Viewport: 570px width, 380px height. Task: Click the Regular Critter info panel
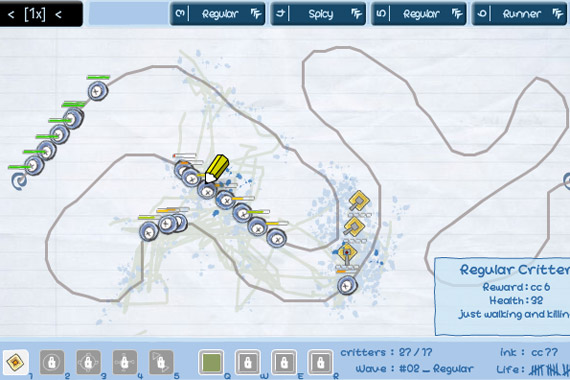502,296
